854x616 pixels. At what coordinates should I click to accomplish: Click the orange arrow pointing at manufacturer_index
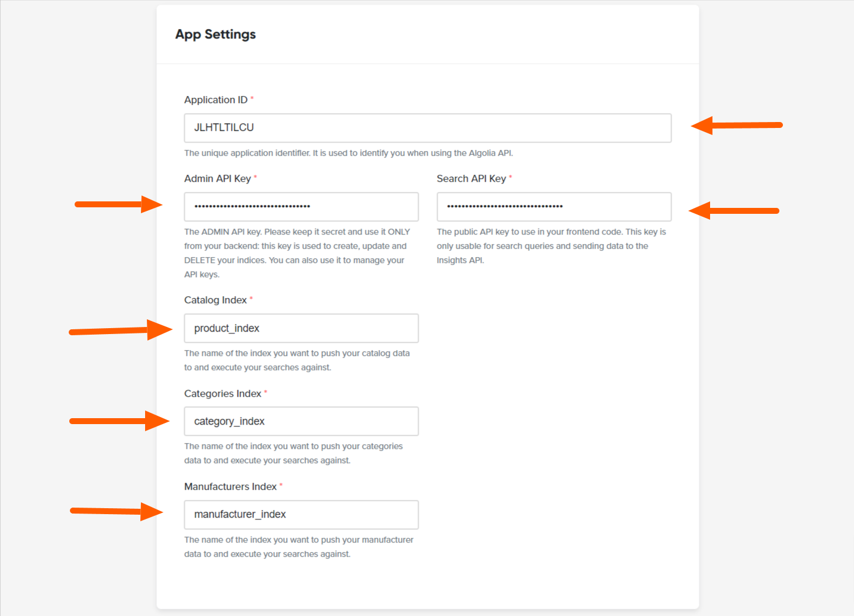117,511
